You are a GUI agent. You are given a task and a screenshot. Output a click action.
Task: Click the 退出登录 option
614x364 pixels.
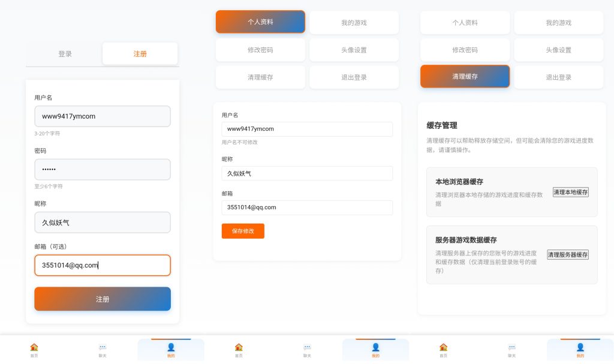click(x=354, y=77)
